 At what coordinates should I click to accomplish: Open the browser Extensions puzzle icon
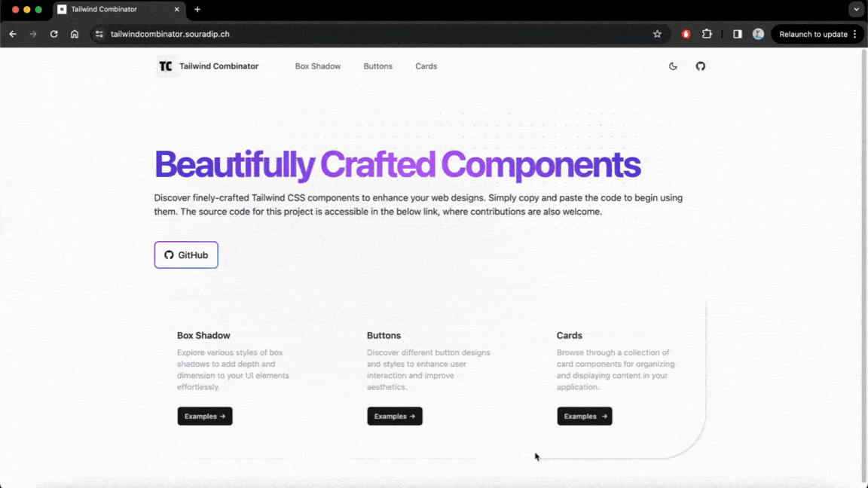707,34
